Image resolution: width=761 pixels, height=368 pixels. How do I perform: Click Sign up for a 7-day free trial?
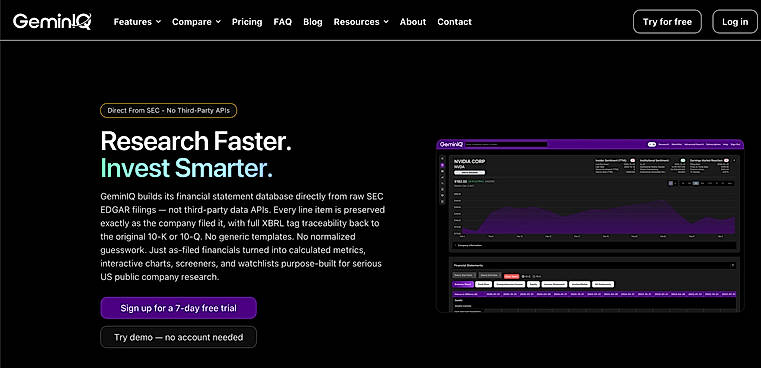click(x=179, y=308)
